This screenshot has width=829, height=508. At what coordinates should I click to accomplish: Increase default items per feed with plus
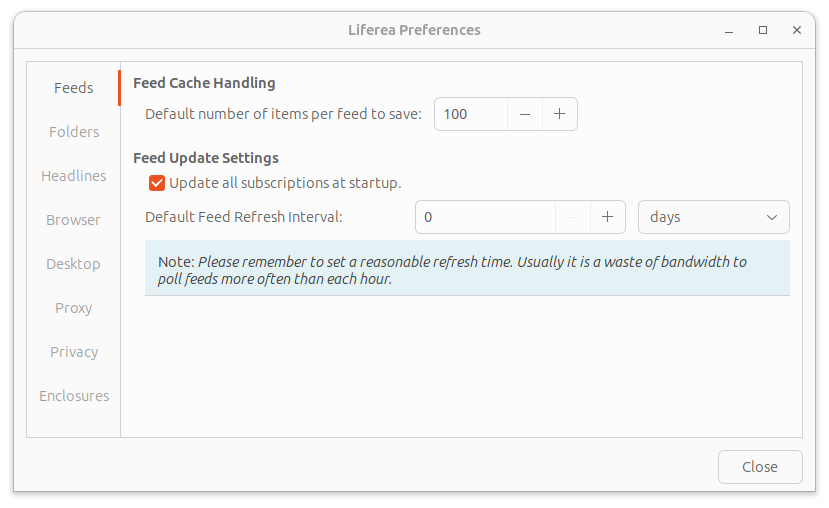(560, 114)
